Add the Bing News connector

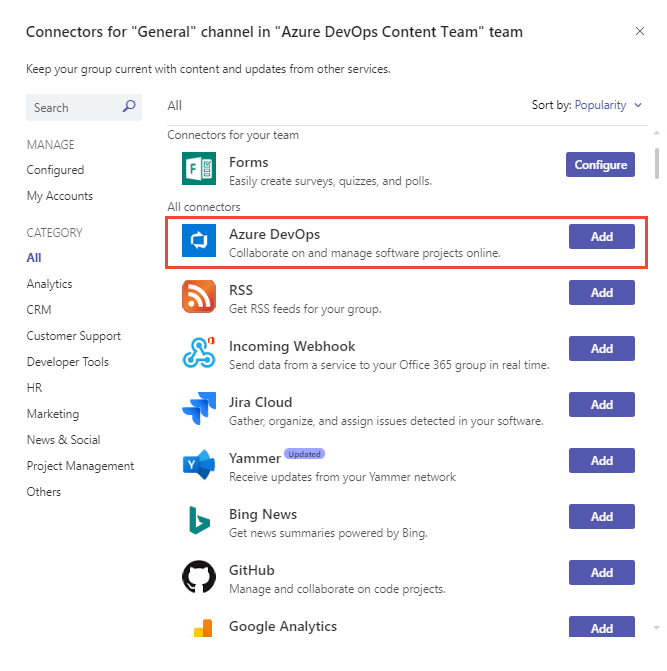pyautogui.click(x=602, y=517)
